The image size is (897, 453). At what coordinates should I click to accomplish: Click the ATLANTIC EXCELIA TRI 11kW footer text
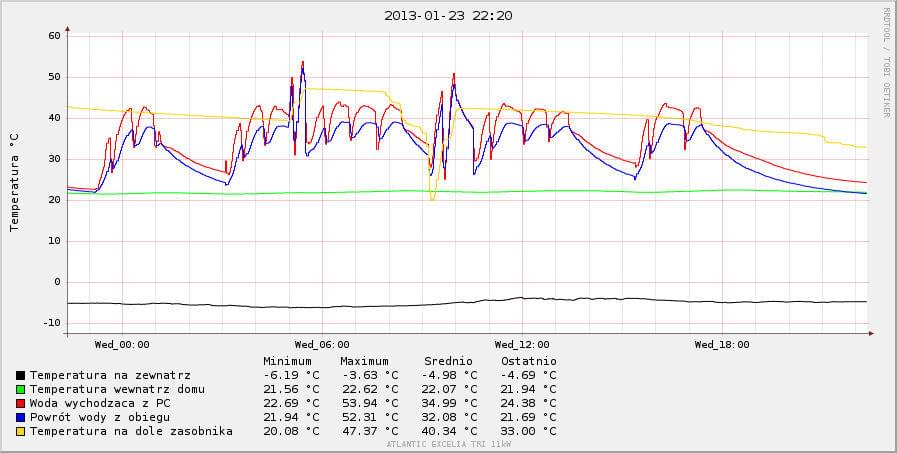[448, 444]
